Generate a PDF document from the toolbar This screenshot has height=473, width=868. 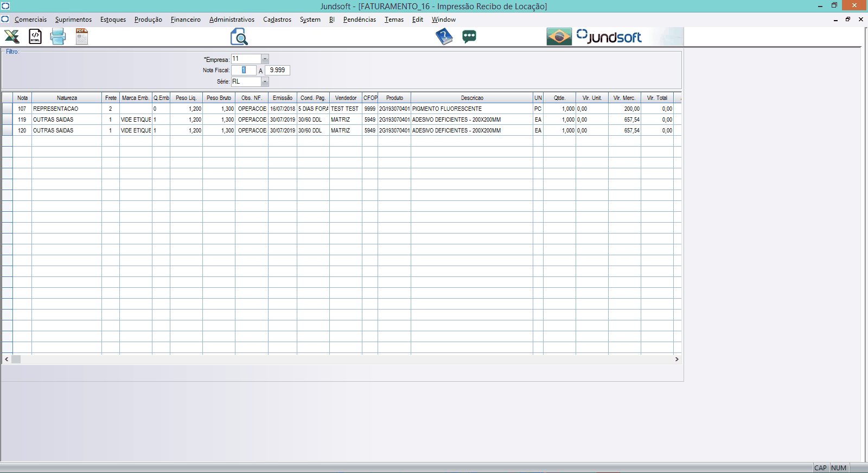click(x=82, y=36)
